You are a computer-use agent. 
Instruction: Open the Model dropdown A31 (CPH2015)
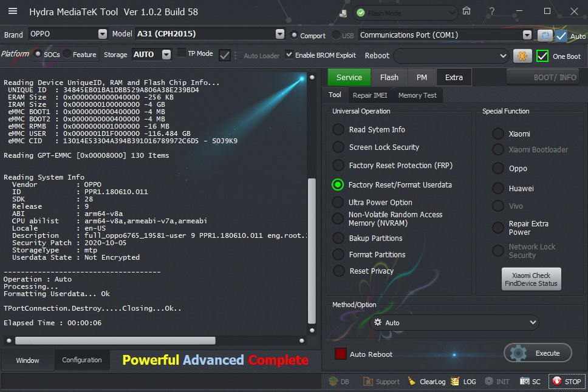[x=279, y=35]
